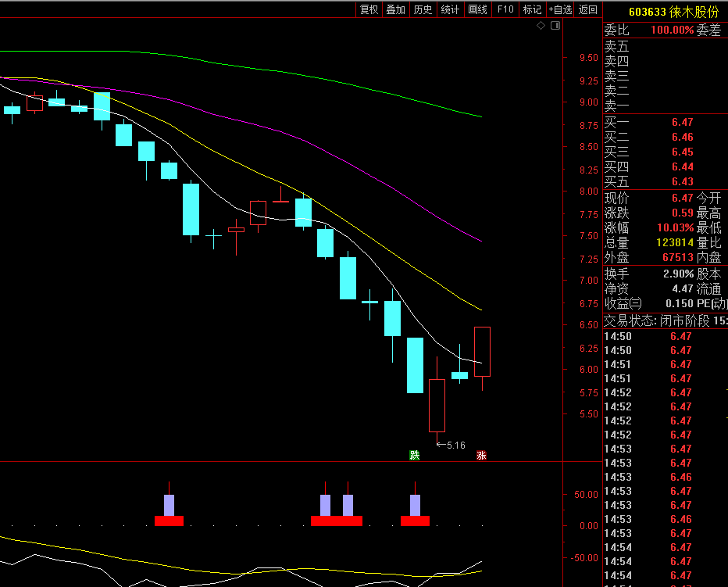Image resolution: width=728 pixels, height=587 pixels.
Task: Click the 叠加 overlay button
Action: click(x=396, y=9)
